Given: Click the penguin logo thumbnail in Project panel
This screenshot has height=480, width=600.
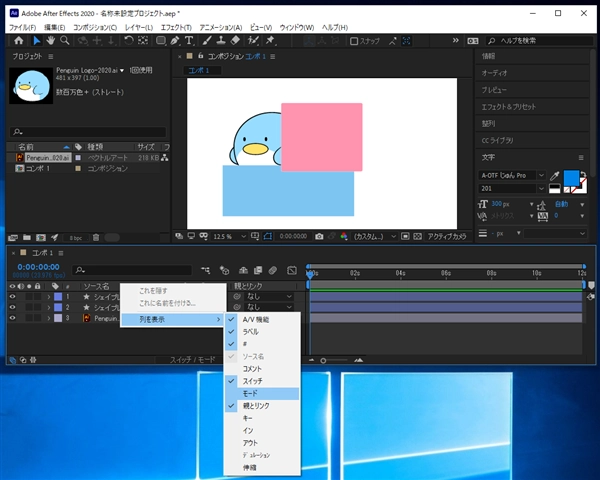Looking at the screenshot, I should pos(31,86).
